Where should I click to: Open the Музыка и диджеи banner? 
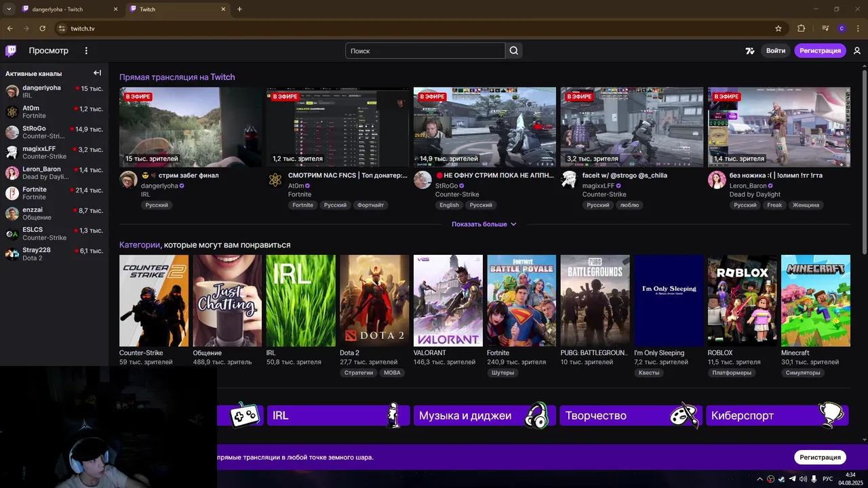(485, 415)
